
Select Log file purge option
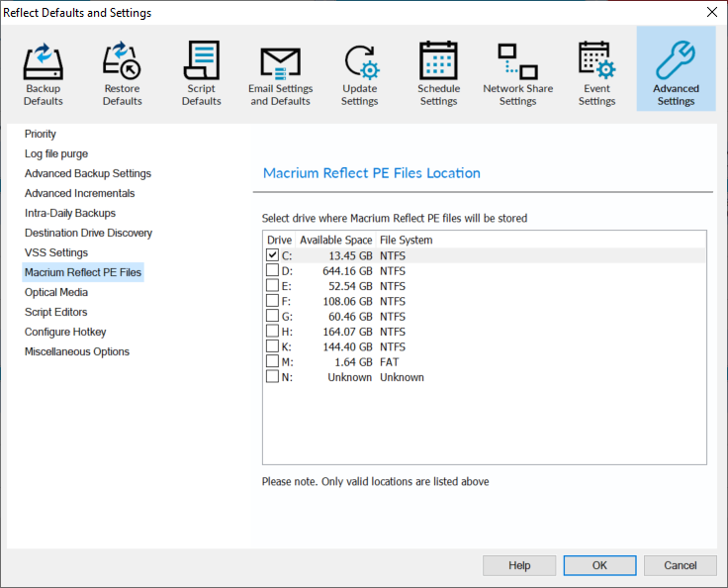tap(56, 153)
